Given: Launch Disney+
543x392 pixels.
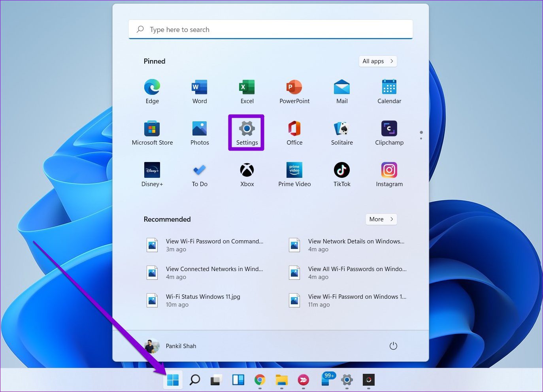Looking at the screenshot, I should coord(152,174).
